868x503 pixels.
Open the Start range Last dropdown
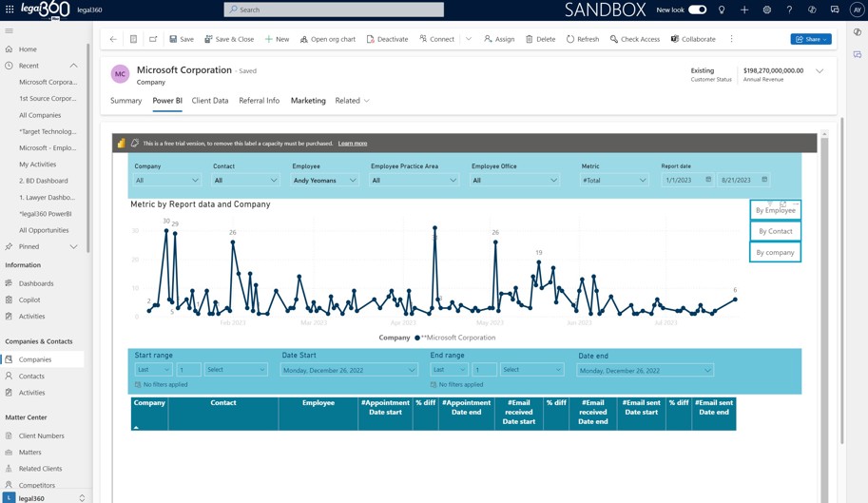pyautogui.click(x=154, y=370)
